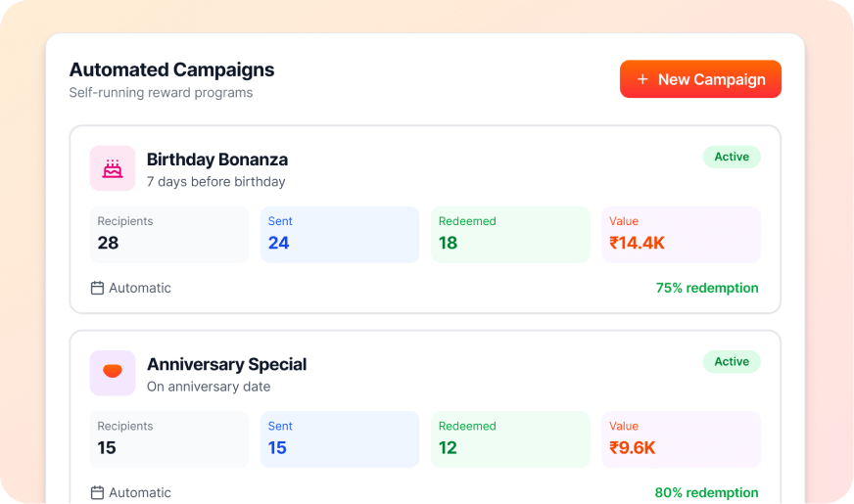Click the plus icon in New Campaign
The image size is (854, 504).
[642, 79]
